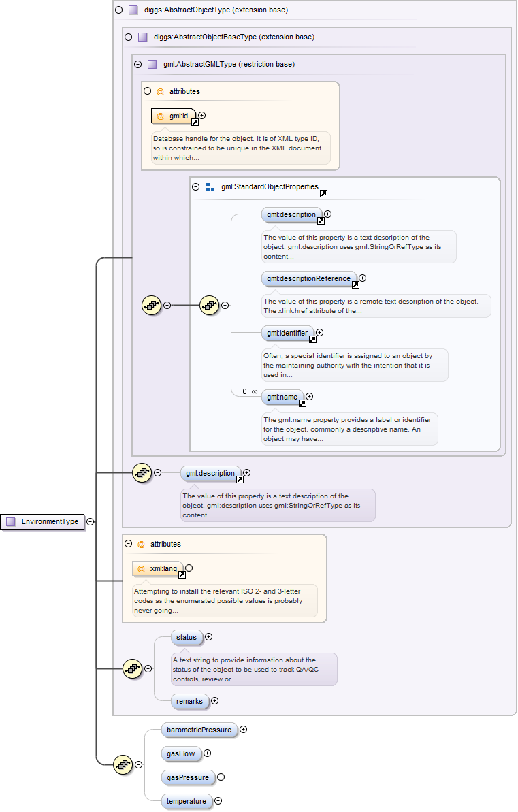Collapse the diggs:AbstractObjectBaseType panel

[129, 37]
